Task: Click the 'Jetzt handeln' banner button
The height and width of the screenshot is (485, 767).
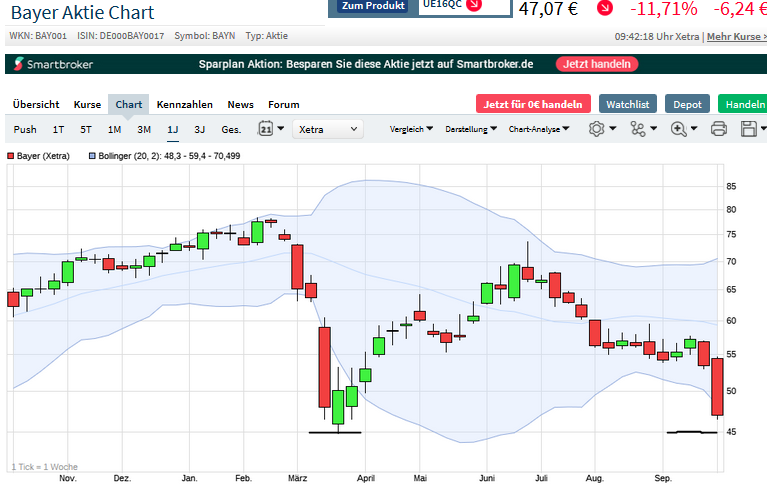Action: [x=596, y=64]
